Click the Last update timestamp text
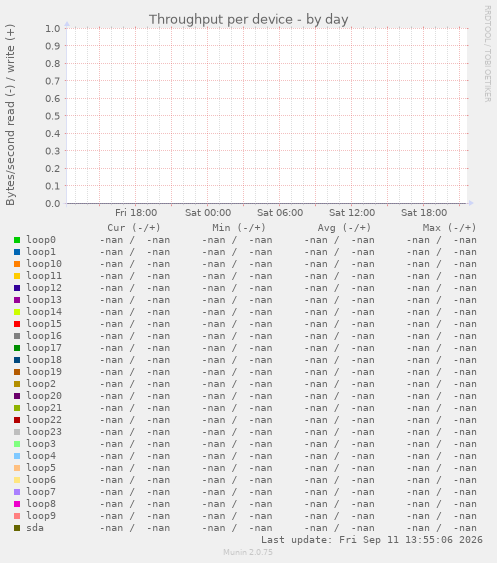This screenshot has height=563, width=497. [372, 540]
